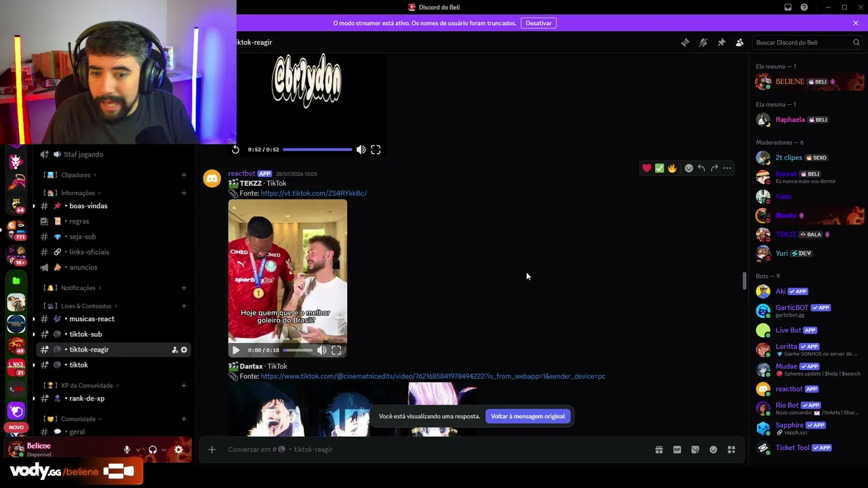Screen dimensions: 868x488
Task: Add channel to Lives & Conteúdos category
Action: pos(184,306)
